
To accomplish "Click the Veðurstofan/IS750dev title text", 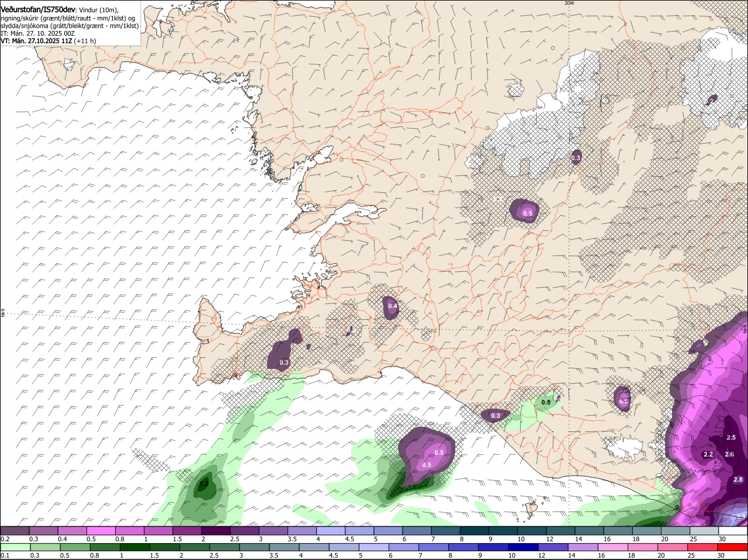I will point(38,9).
